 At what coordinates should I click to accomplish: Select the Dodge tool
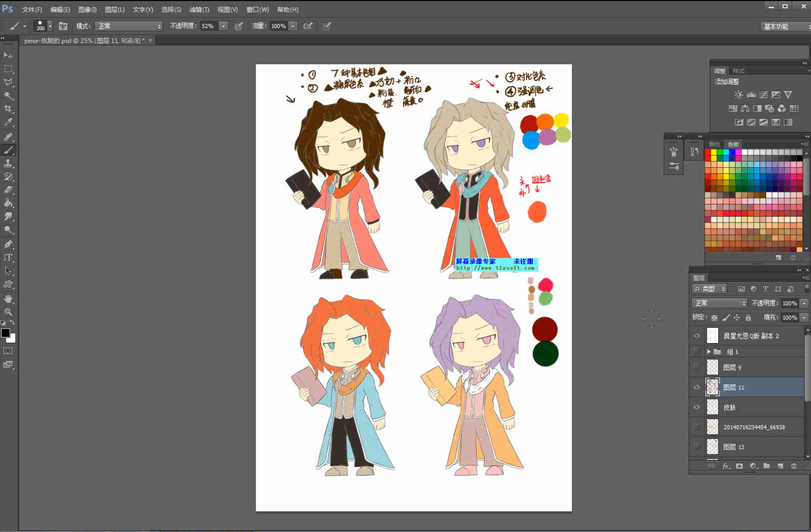click(8, 230)
